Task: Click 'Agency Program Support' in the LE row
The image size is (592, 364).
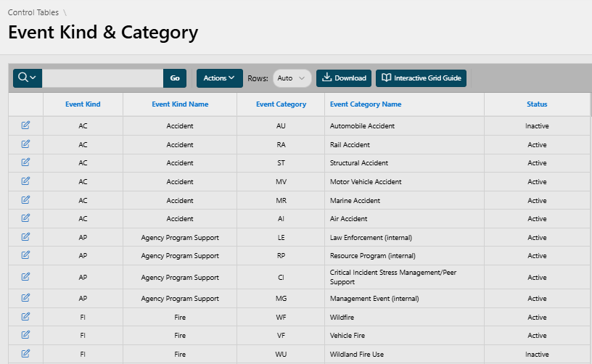Action: [180, 238]
